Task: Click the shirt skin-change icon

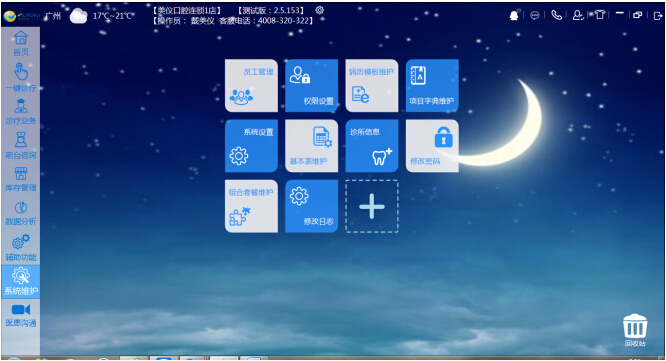Action: click(599, 15)
